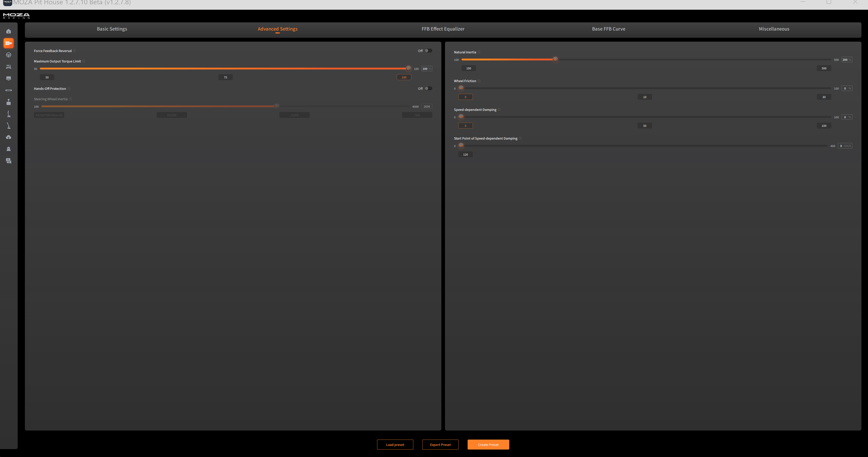Open the pedals settings icon
868x457 pixels.
(8, 67)
